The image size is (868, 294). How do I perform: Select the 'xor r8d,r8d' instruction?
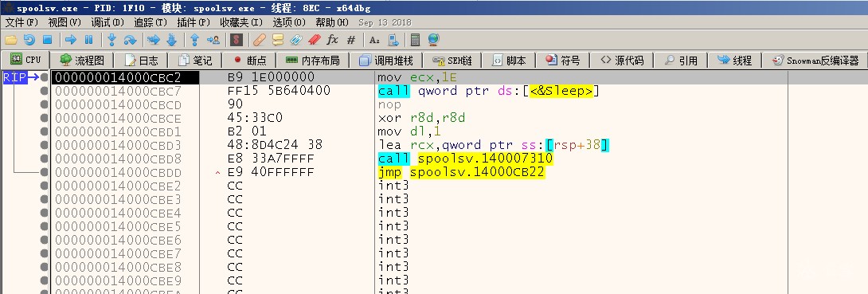(x=421, y=118)
